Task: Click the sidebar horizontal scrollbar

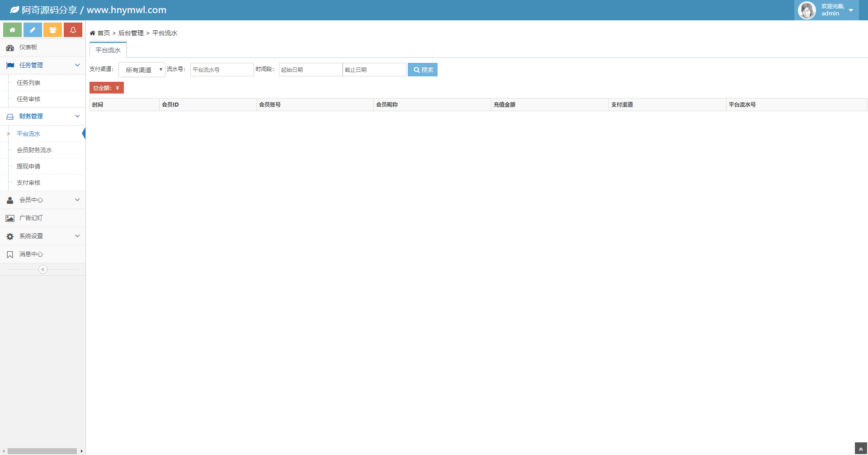Action: click(x=42, y=451)
